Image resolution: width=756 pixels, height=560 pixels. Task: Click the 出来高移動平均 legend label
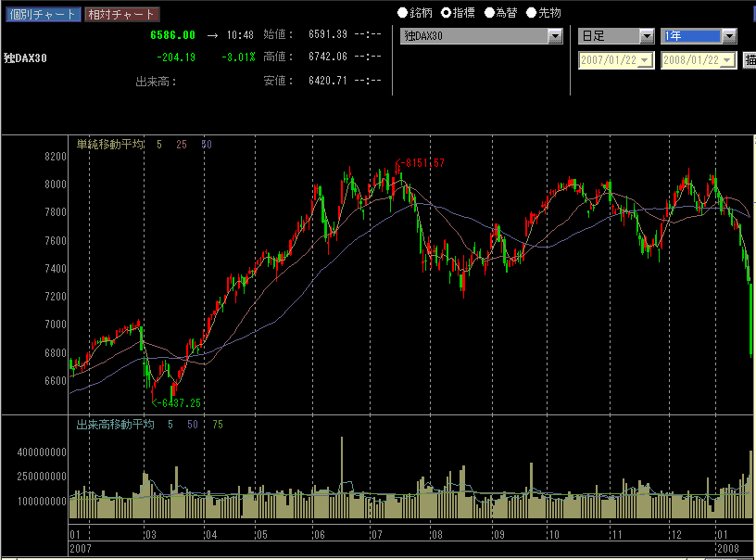[115, 424]
